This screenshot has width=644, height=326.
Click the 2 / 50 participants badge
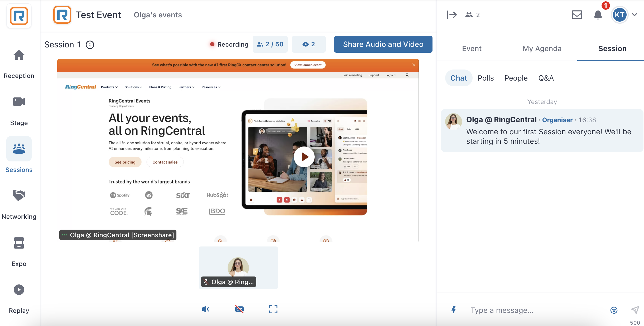pos(270,44)
